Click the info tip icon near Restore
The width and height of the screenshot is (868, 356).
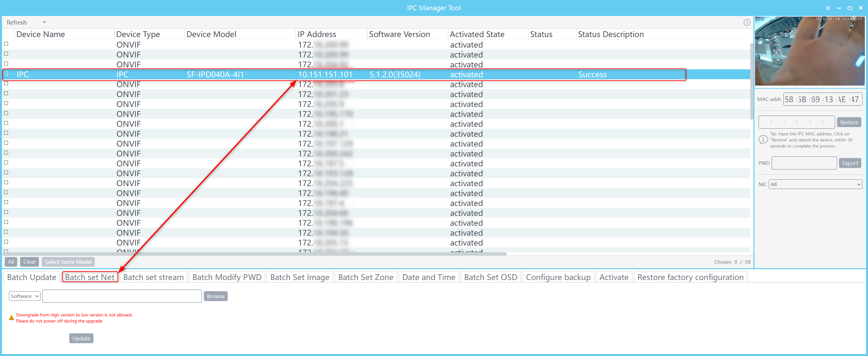pos(763,140)
